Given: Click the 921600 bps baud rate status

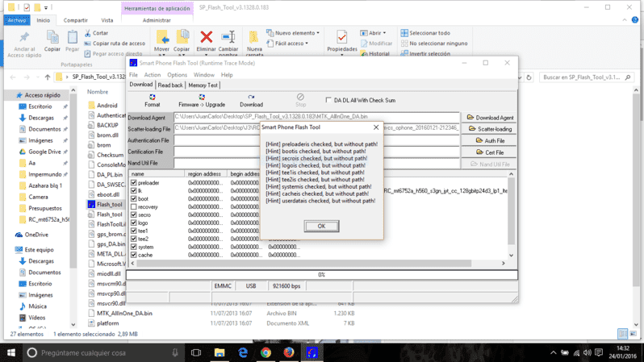Looking at the screenshot, I should coord(286,286).
